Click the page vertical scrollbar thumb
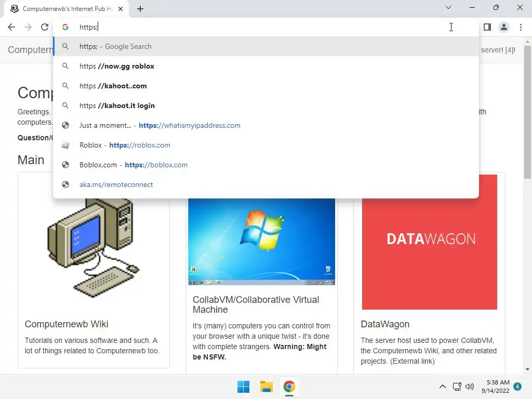 pyautogui.click(x=527, y=112)
